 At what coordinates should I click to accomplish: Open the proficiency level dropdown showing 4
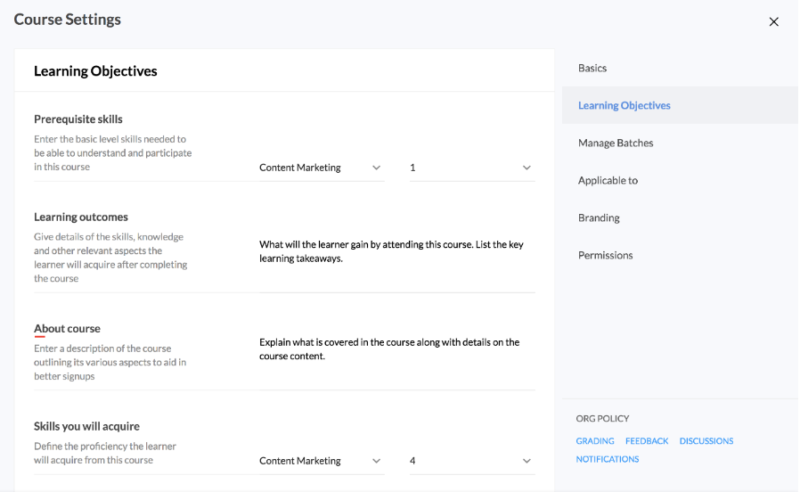tap(471, 461)
